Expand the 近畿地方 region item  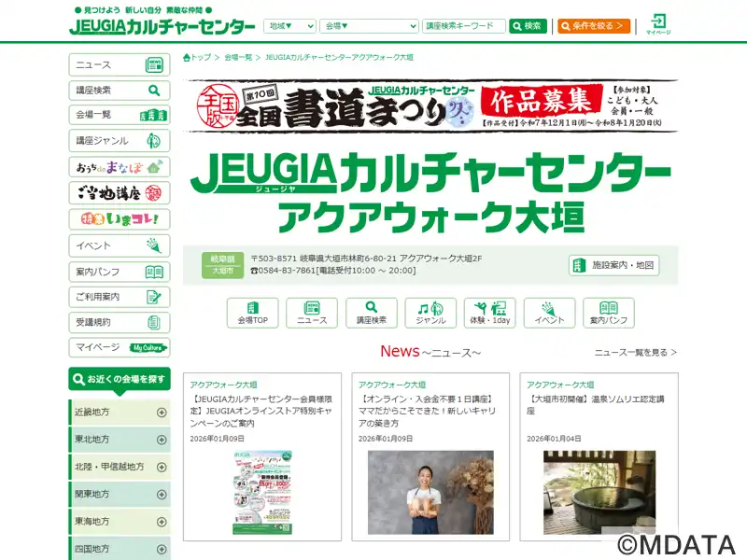pos(120,412)
